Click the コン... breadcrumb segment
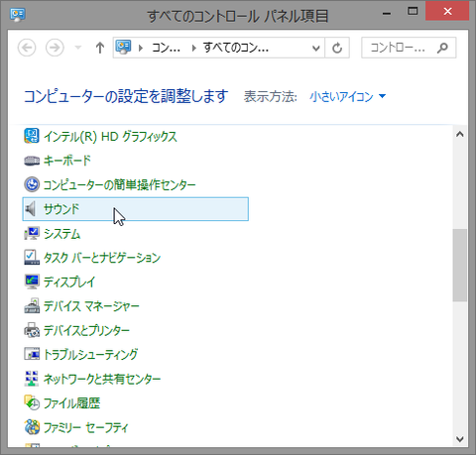The height and width of the screenshot is (455, 476). [x=166, y=49]
